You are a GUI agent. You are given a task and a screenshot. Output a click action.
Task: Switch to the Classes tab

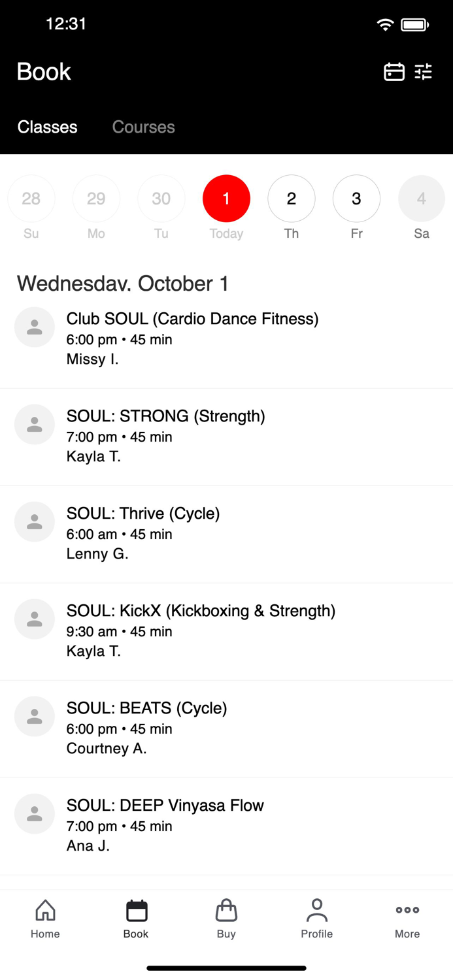click(47, 127)
